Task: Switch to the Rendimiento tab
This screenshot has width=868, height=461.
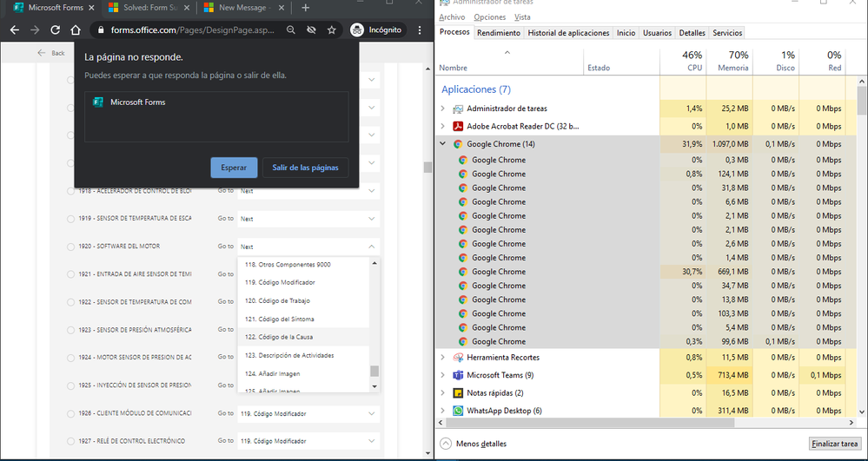Action: click(499, 33)
